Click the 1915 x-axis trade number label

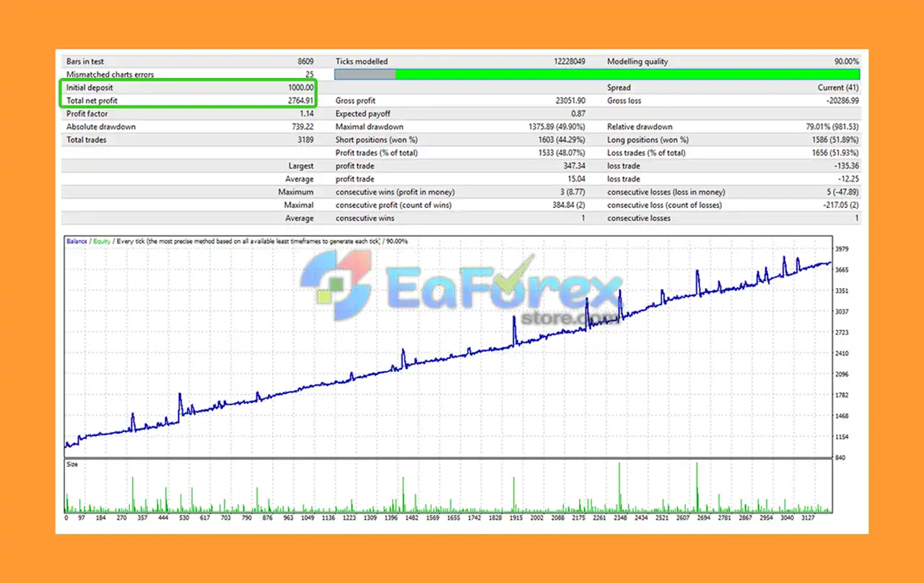[515, 518]
